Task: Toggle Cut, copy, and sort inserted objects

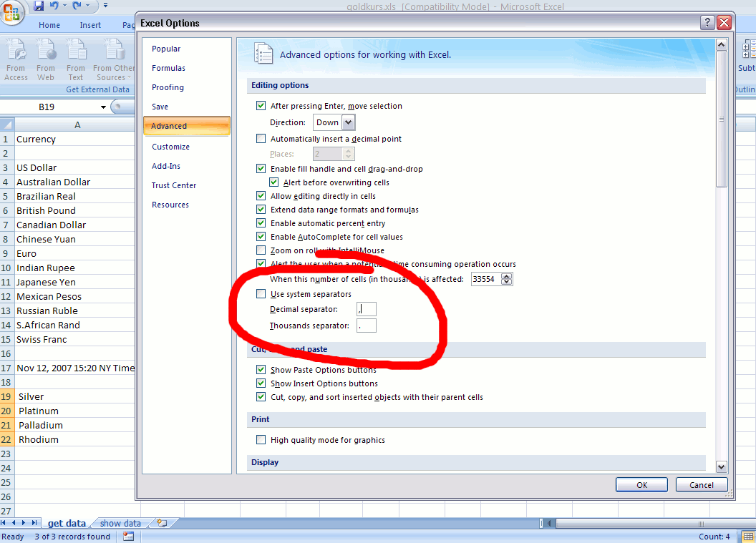Action: [261, 397]
